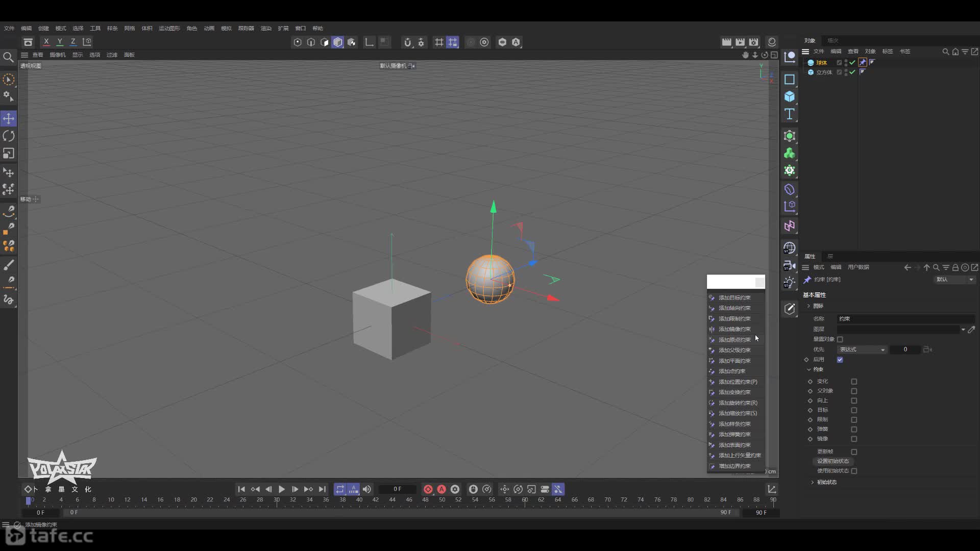Viewport: 980px width, 551px height.
Task: Click the current frame field 0 F
Action: pyautogui.click(x=398, y=489)
